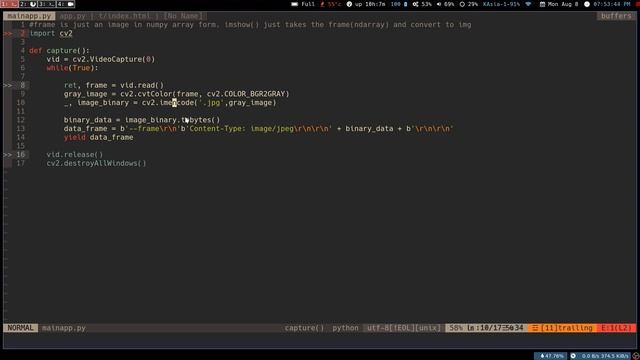Click the 'up 10h:7m' uptime text
The width and height of the screenshot is (640, 360).
point(370,4)
